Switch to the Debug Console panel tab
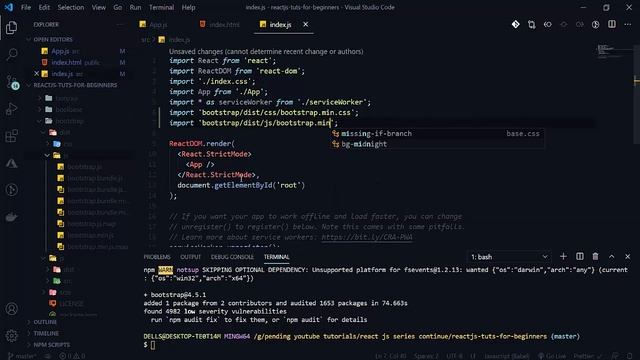The width and height of the screenshot is (640, 360). coord(232,257)
